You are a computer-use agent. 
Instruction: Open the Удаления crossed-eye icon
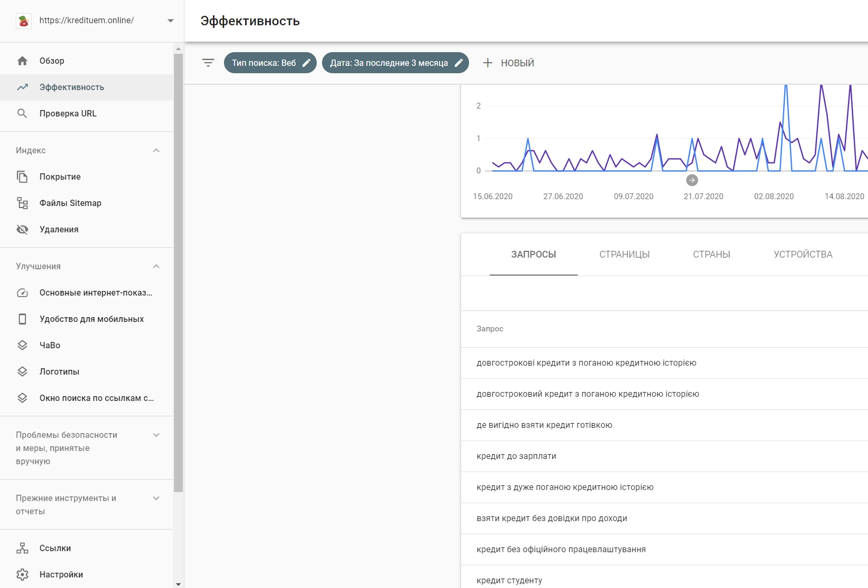pos(22,229)
